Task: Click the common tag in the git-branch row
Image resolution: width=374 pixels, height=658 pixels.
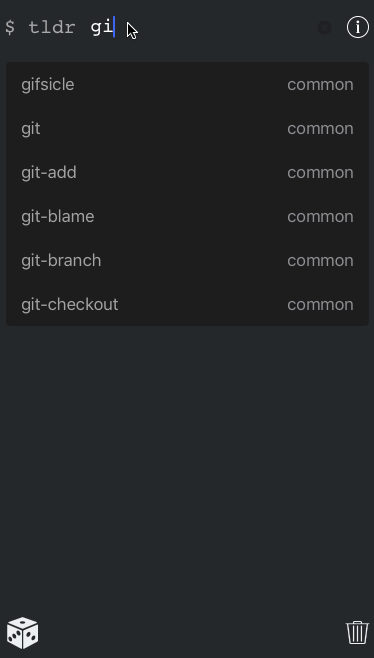Action: click(320, 261)
